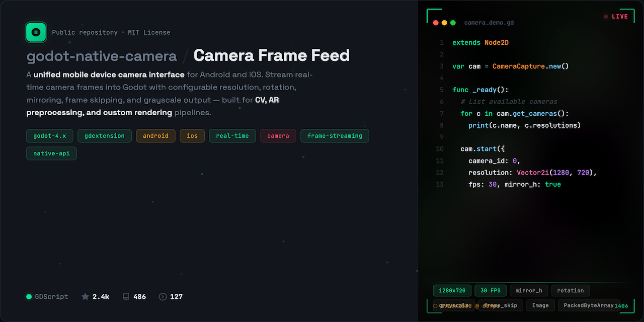Click code line 'var cam = CameraCapture.new()'
This screenshot has width=644, height=322.
tap(511, 66)
